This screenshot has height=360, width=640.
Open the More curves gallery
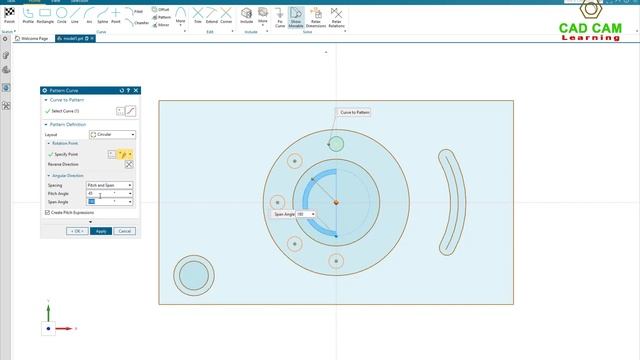coord(180,16)
